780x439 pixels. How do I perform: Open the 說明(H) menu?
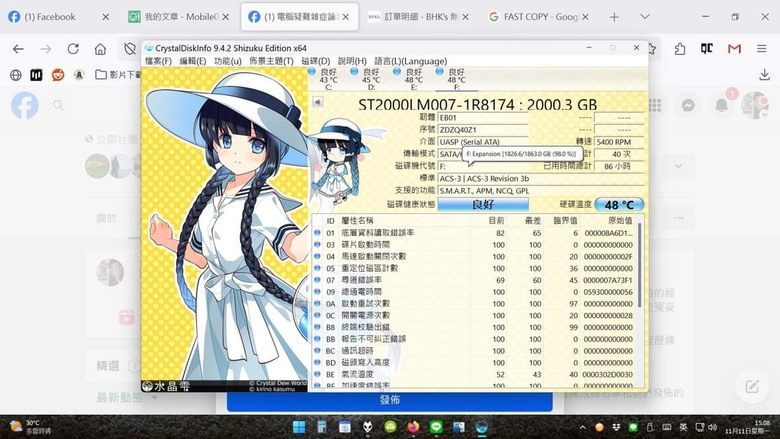tap(352, 61)
